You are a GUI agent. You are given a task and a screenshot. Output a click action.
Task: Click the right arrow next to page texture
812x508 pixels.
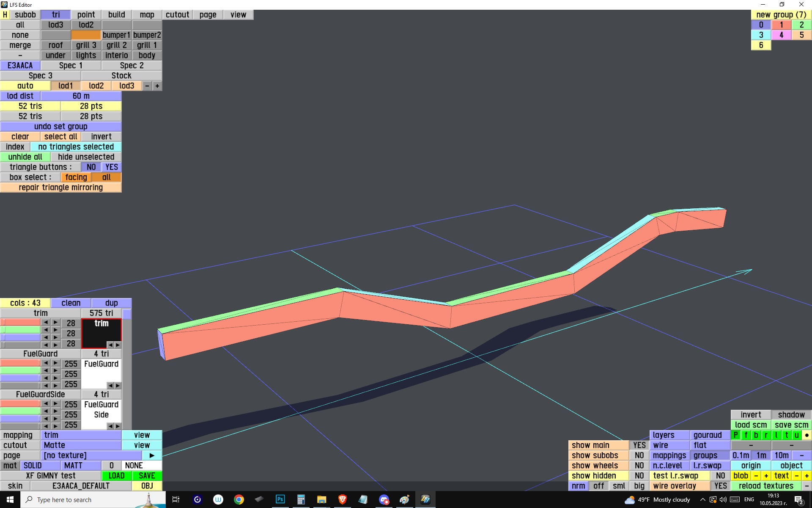[x=152, y=456]
